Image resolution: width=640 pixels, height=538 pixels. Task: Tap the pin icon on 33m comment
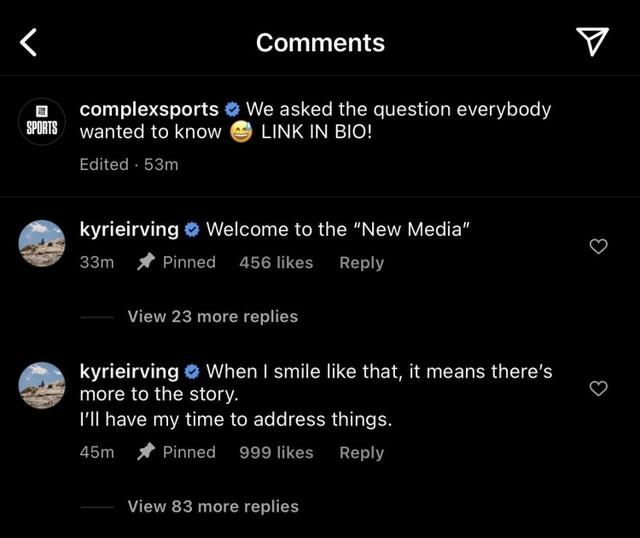[145, 262]
